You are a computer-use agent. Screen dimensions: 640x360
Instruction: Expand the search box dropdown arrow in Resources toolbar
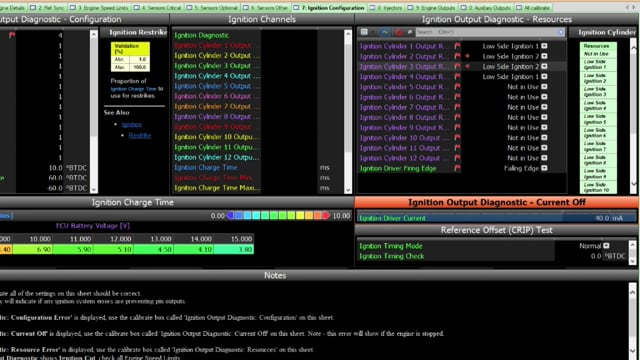[x=561, y=32]
